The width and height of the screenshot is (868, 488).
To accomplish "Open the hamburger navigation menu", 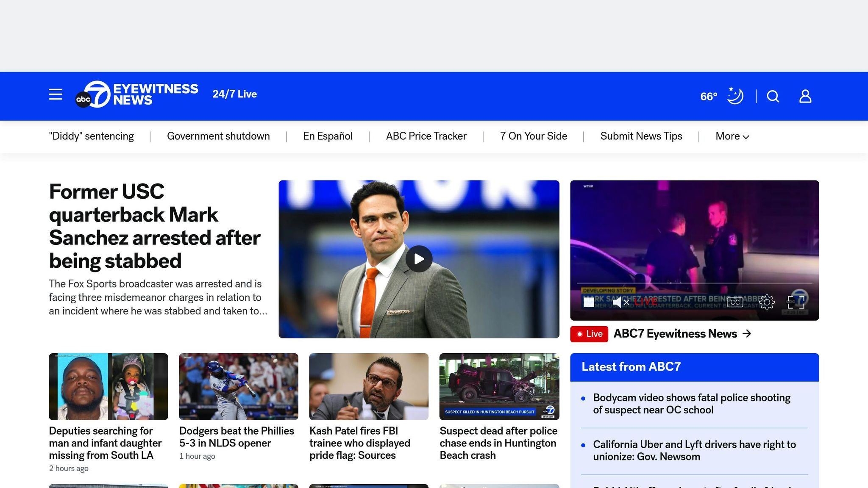I will click(56, 94).
